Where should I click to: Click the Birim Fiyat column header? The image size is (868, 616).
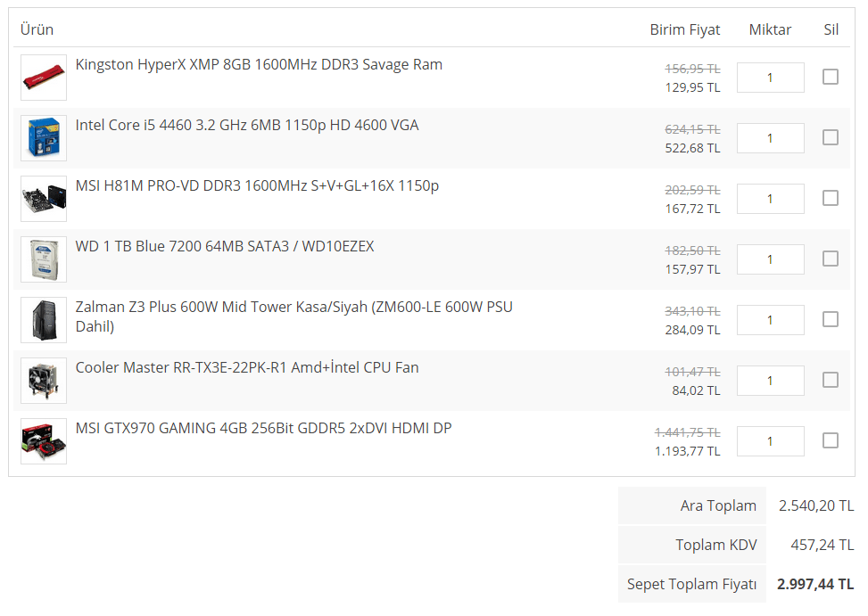tap(685, 29)
